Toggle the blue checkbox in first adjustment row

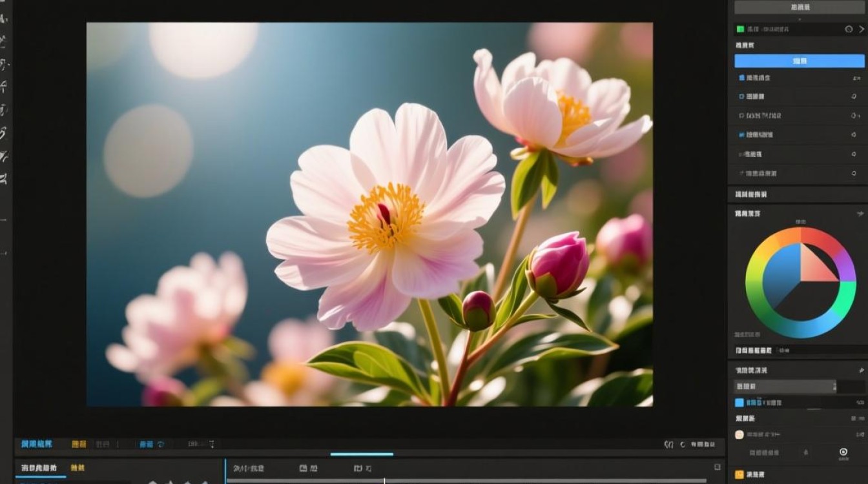[741, 77]
